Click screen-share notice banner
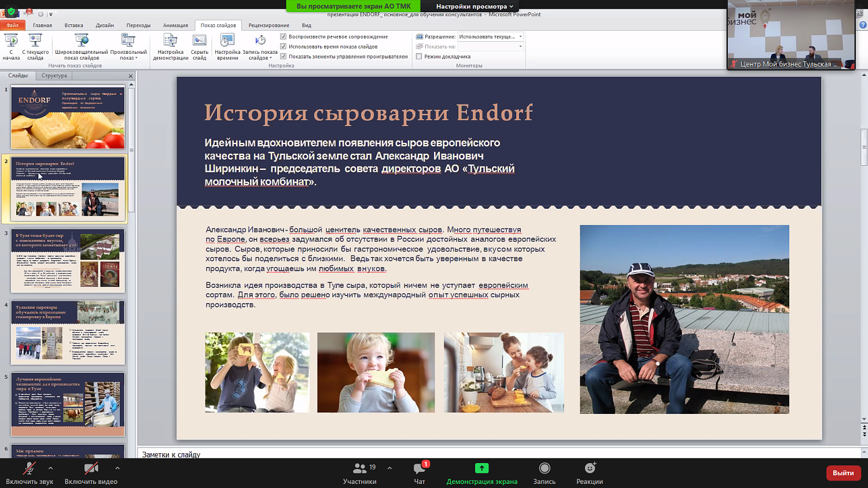868x488 pixels. (x=354, y=6)
